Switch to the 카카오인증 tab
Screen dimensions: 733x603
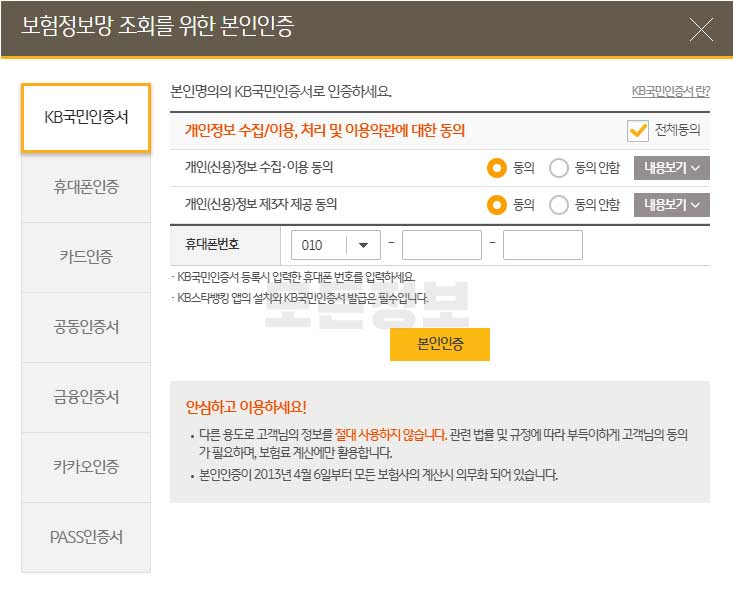[x=86, y=467]
